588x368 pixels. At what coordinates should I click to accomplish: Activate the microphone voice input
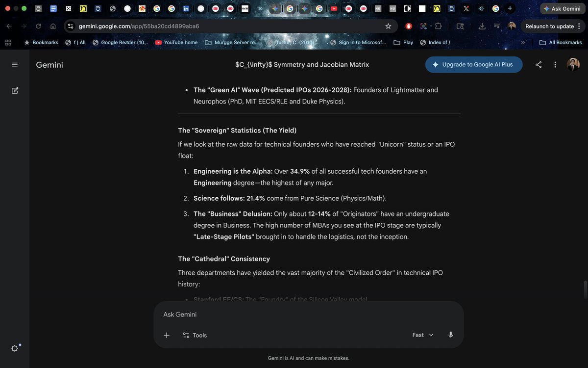pyautogui.click(x=451, y=335)
